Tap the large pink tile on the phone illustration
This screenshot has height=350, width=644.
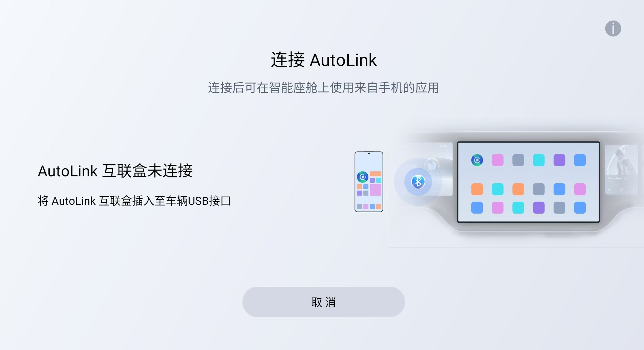375,190
